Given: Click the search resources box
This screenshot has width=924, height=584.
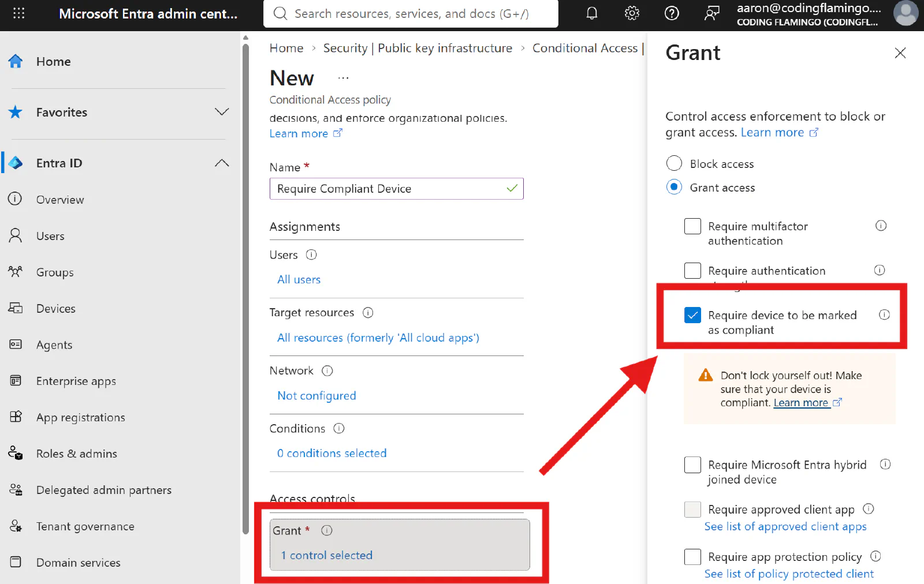Looking at the screenshot, I should pyautogui.click(x=411, y=13).
